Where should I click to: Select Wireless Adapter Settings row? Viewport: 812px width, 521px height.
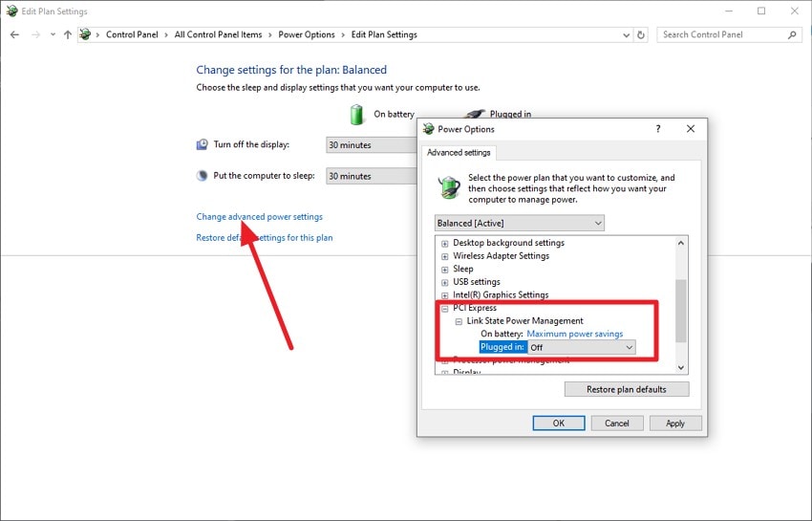pyautogui.click(x=501, y=255)
